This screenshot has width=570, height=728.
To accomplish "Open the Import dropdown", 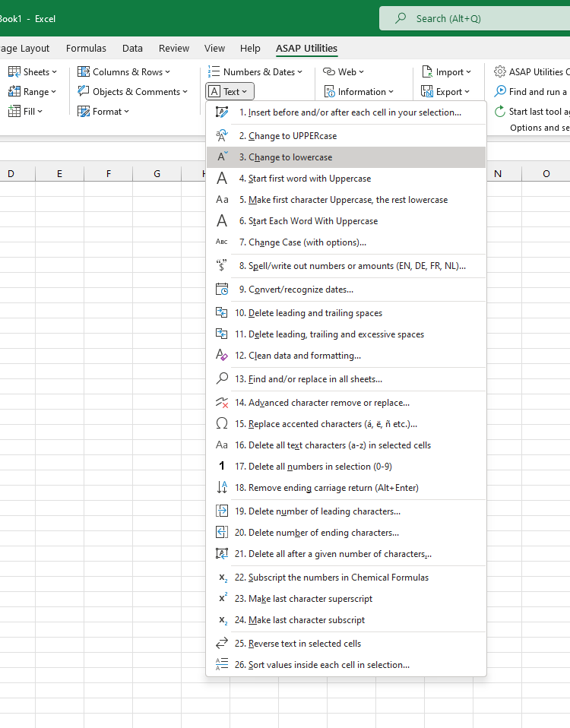I will click(446, 72).
